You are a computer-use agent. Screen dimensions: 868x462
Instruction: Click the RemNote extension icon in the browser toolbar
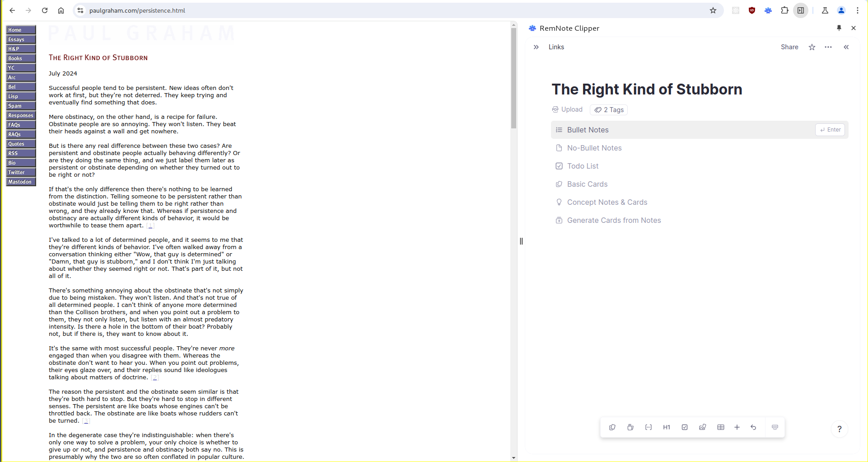tap(768, 10)
